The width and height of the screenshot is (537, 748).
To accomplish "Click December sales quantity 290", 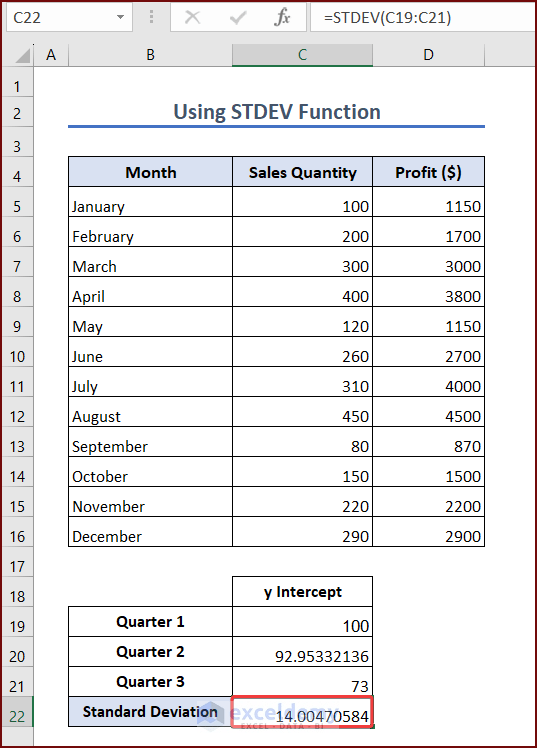I will pos(302,532).
